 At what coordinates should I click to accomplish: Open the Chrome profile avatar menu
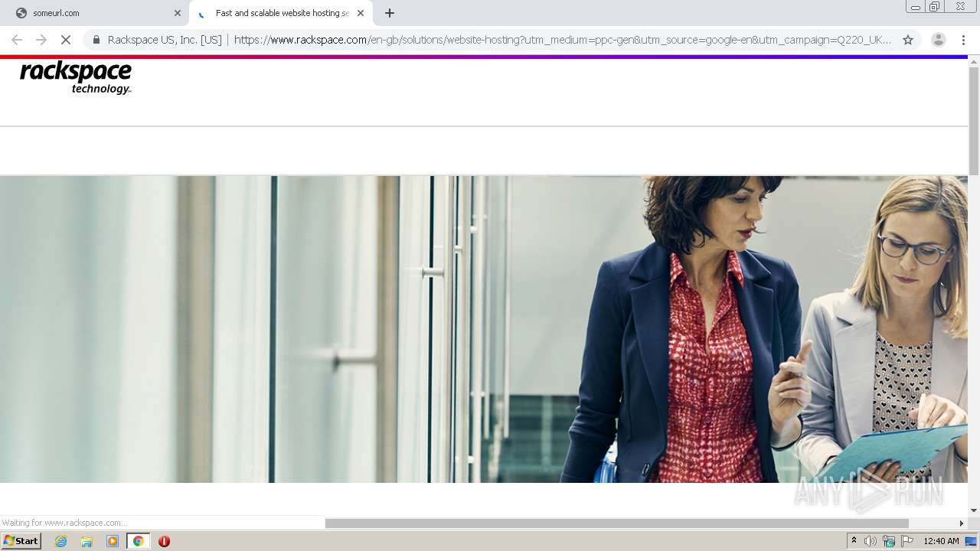[939, 40]
